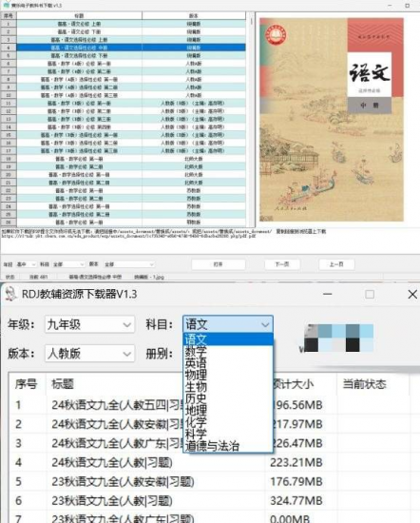Open the 年级 dropdown showing 高中 in top window

pyautogui.click(x=26, y=264)
